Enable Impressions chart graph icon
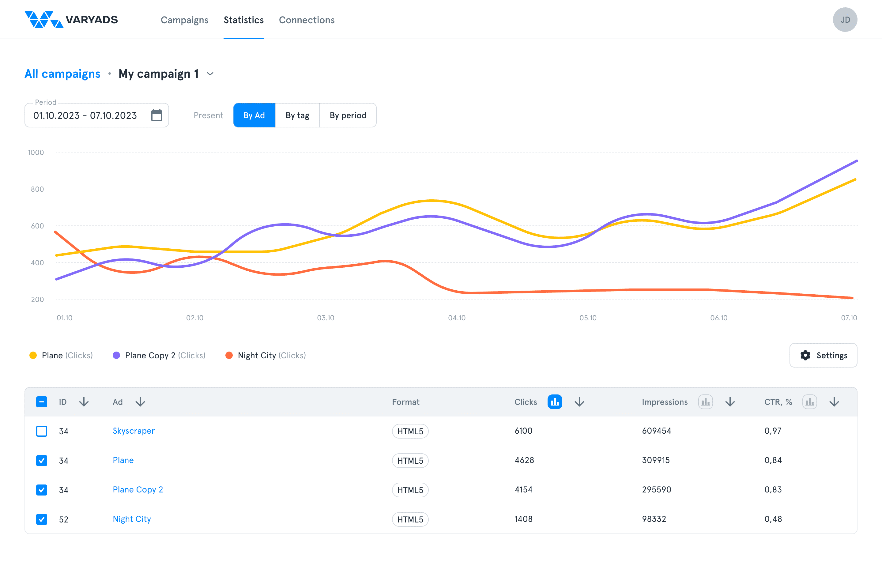The height and width of the screenshot is (588, 882). (x=705, y=402)
